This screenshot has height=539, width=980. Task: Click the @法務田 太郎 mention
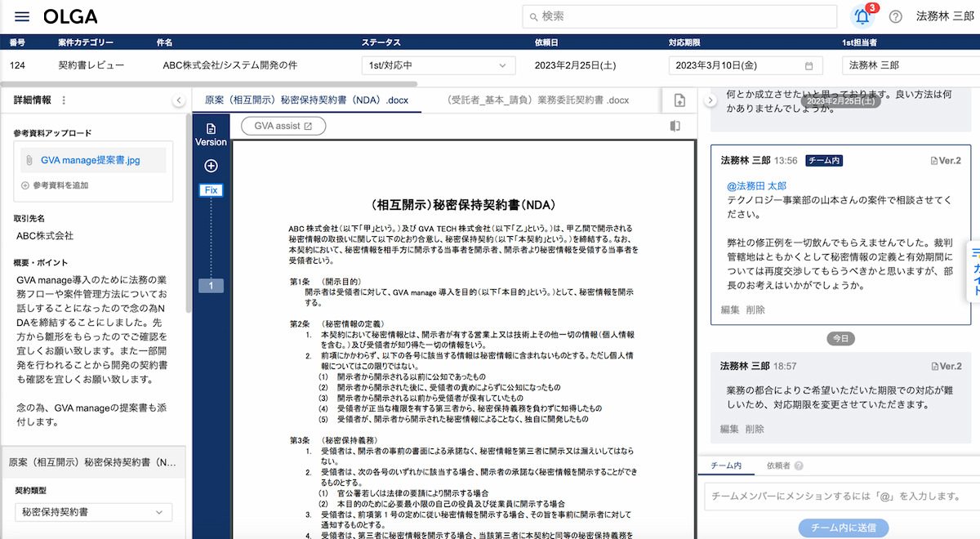(x=756, y=186)
